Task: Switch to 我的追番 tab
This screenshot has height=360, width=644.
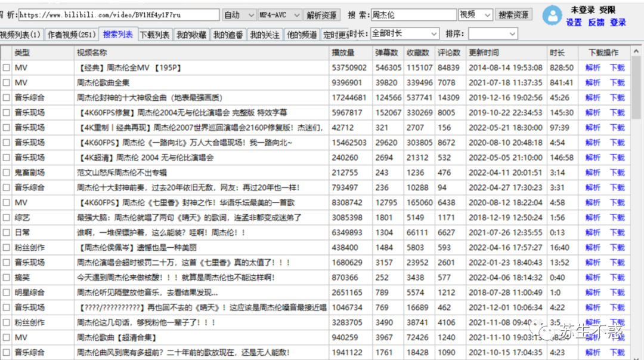Action: click(228, 35)
